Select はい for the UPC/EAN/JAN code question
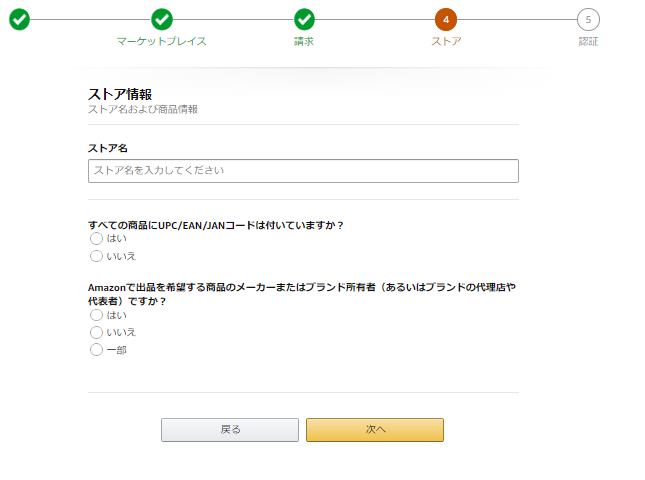Screen dimensions: 645x480 [x=97, y=239]
